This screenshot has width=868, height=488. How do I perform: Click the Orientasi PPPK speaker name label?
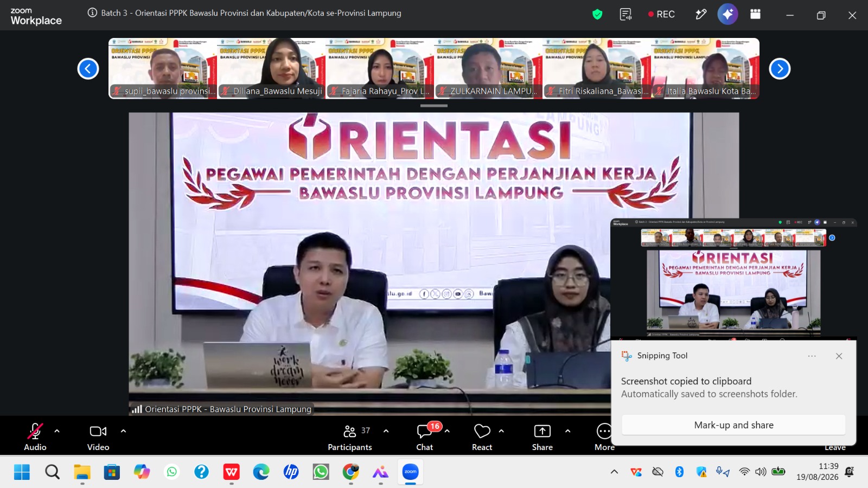pyautogui.click(x=228, y=409)
